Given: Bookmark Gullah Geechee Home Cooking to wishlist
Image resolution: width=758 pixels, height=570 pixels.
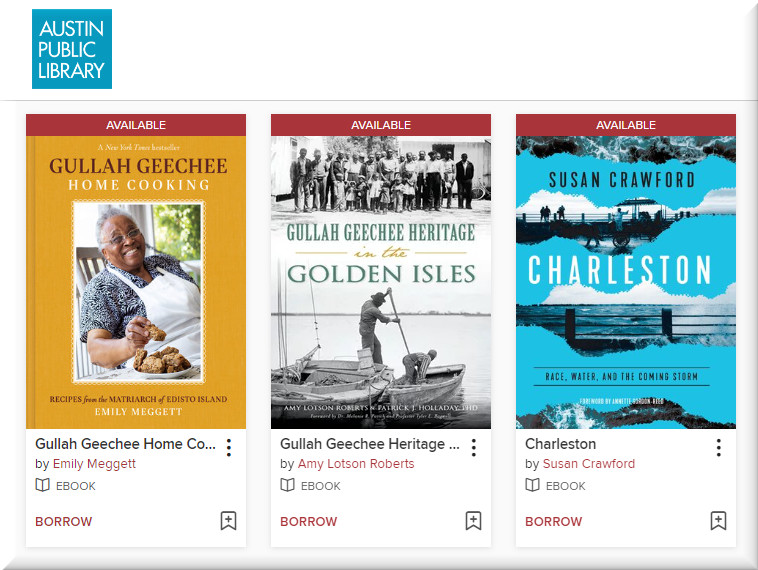Looking at the screenshot, I should tap(228, 521).
